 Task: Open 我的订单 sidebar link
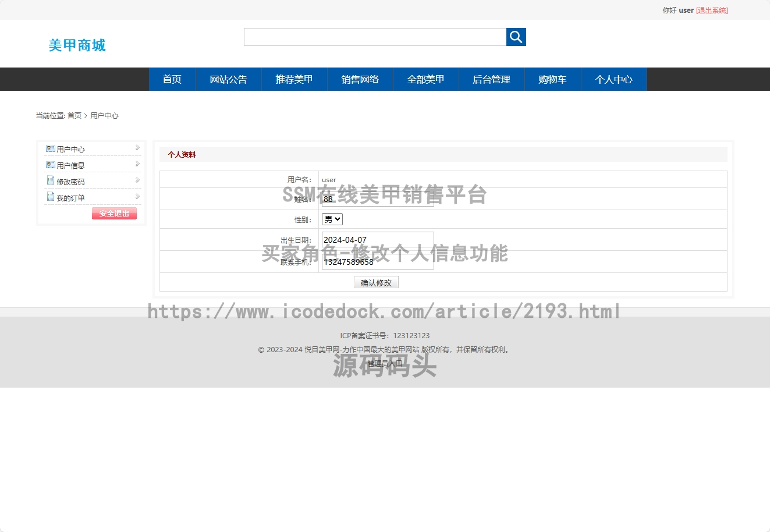(x=70, y=198)
